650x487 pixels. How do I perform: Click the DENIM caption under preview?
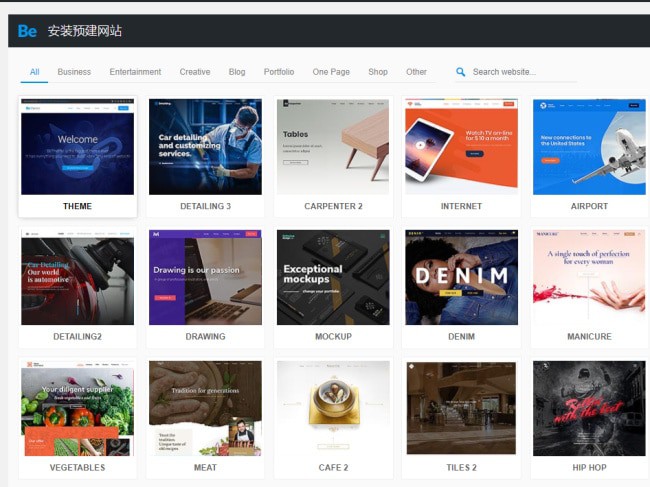click(461, 337)
